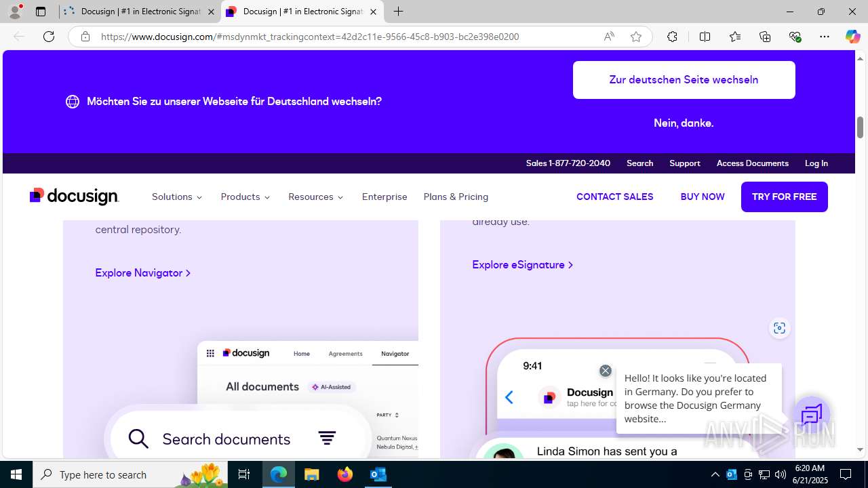Open the tab actions menu icon

[x=41, y=12]
